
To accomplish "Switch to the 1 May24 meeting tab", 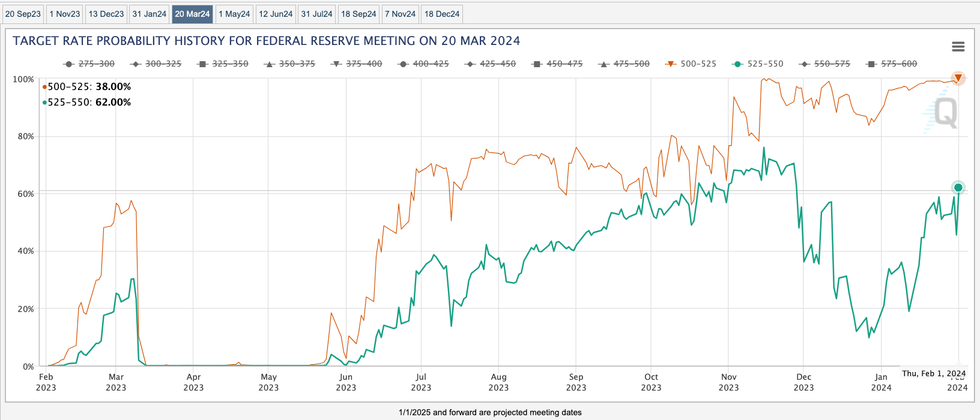I will click(234, 14).
